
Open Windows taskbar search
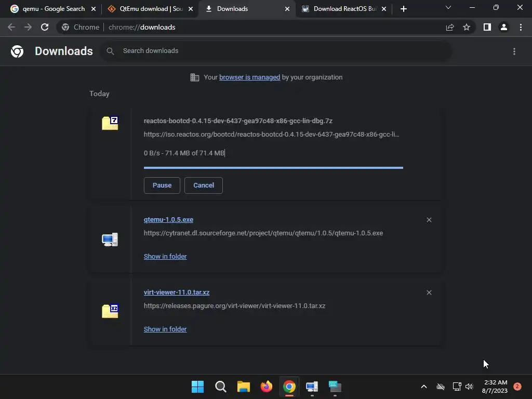pos(220,387)
